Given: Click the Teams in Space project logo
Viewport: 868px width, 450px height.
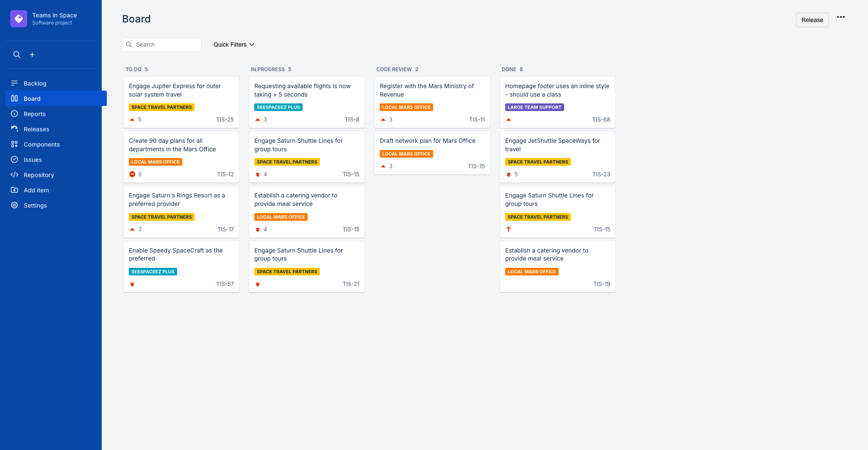Looking at the screenshot, I should 19,19.
